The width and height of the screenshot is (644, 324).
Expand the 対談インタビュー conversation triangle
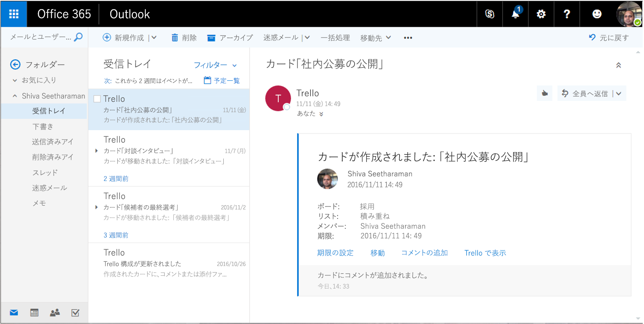point(97,151)
